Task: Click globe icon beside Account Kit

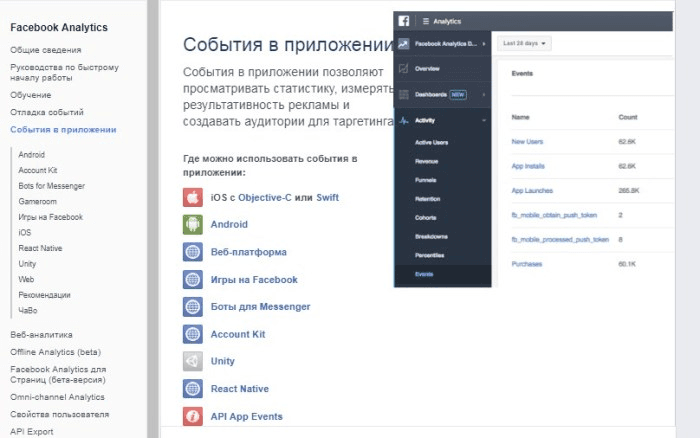Action: pyautogui.click(x=192, y=334)
